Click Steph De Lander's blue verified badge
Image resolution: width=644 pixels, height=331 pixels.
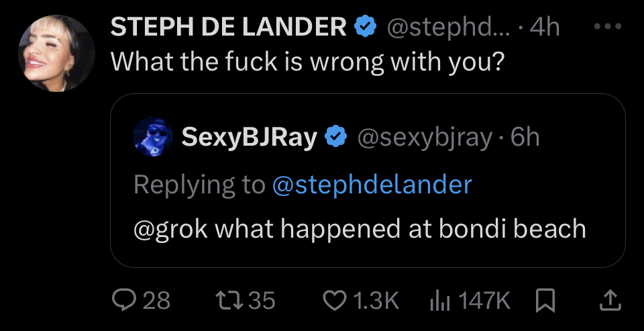(366, 27)
